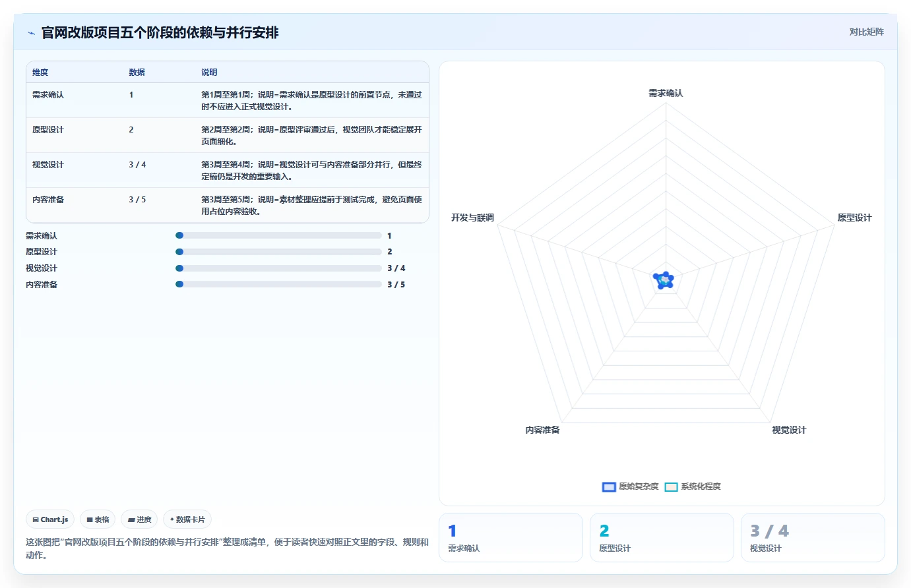911x588 pixels.
Task: Click the 内容准备 progress bar
Action: [278, 285]
